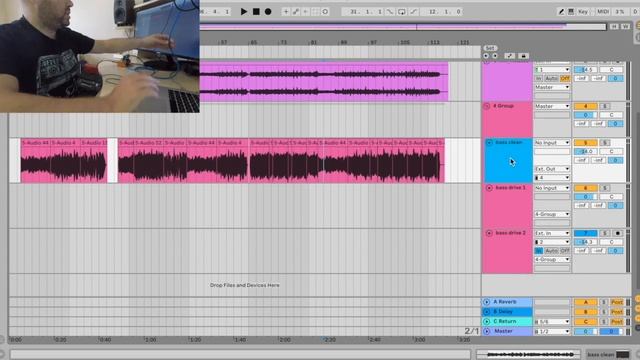Start playback with the Play button

244,12
